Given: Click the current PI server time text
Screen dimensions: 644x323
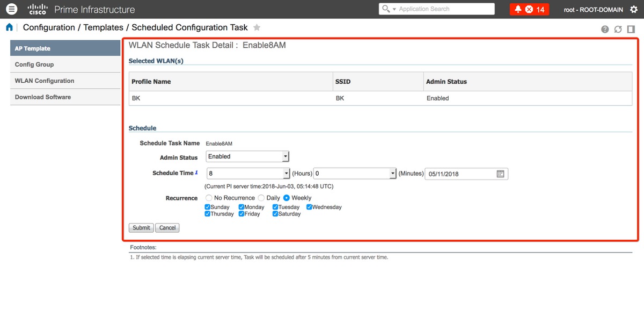Looking at the screenshot, I should point(269,186).
